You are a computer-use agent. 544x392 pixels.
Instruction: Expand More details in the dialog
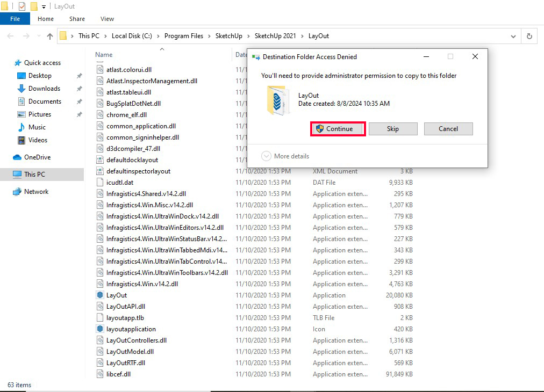[285, 156]
